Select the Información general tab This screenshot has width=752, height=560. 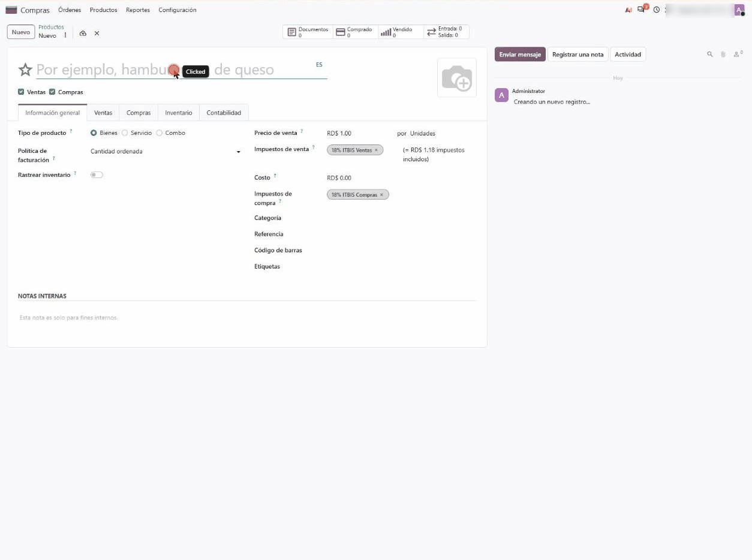pyautogui.click(x=52, y=113)
